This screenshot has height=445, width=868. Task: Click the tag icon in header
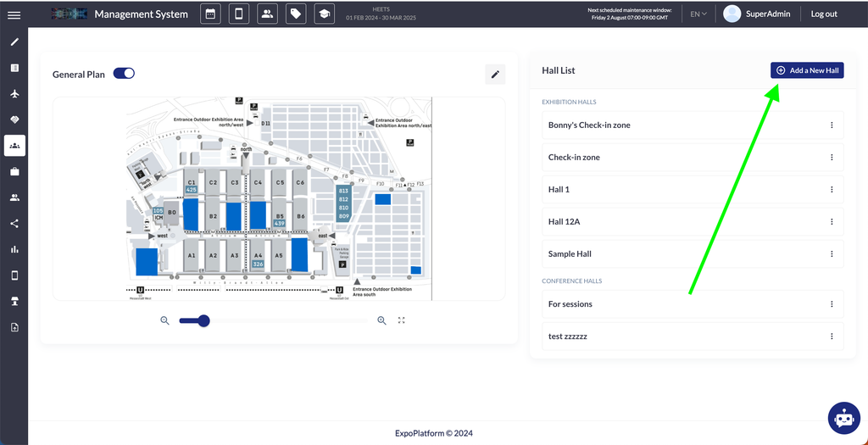[x=295, y=14]
